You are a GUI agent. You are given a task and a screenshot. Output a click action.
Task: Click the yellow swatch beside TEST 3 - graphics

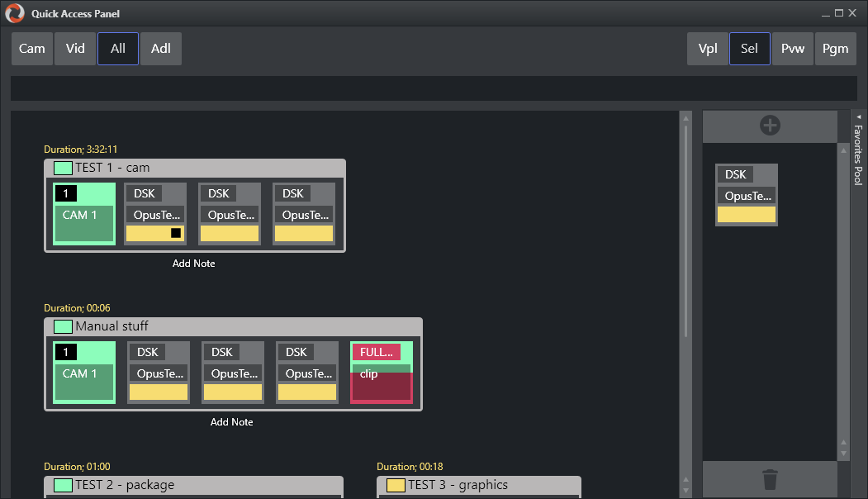396,485
